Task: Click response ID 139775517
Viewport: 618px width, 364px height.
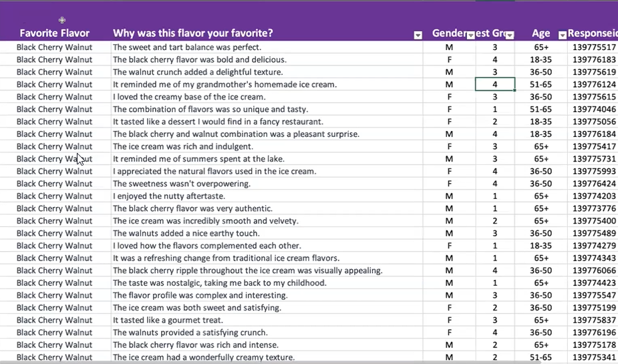Action: click(593, 47)
